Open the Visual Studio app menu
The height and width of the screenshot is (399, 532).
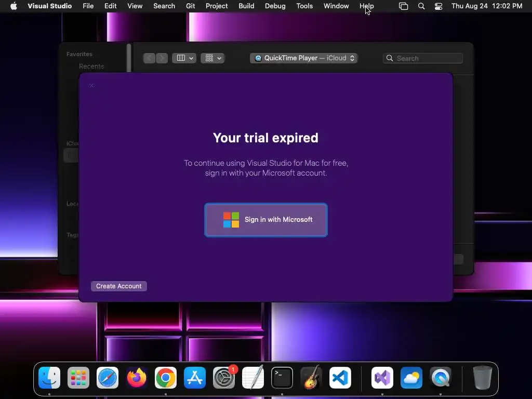pyautogui.click(x=49, y=6)
